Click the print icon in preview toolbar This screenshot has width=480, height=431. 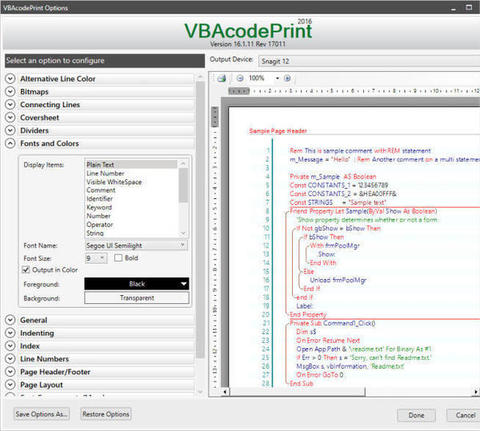[222, 78]
